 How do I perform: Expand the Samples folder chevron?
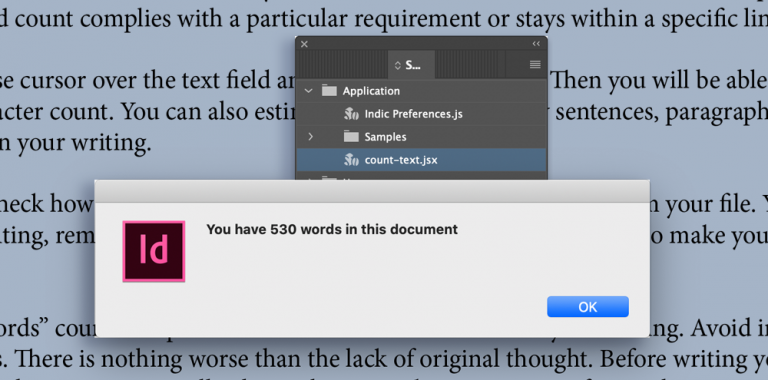point(310,137)
